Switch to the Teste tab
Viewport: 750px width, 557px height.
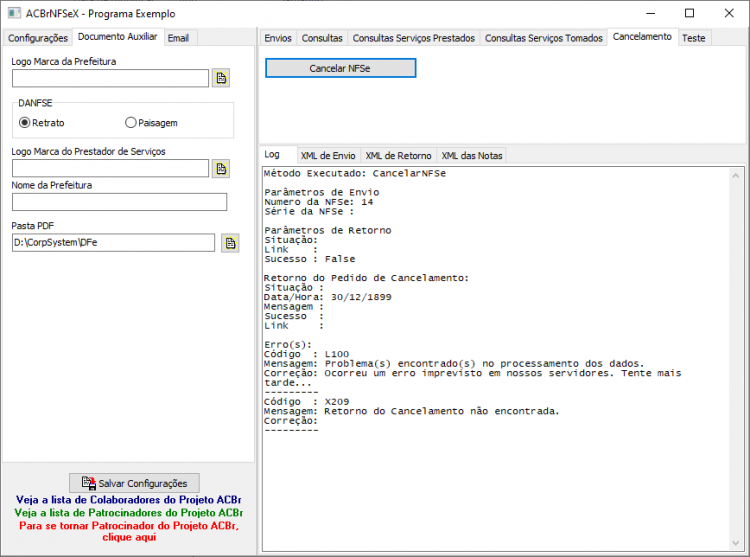[694, 38]
